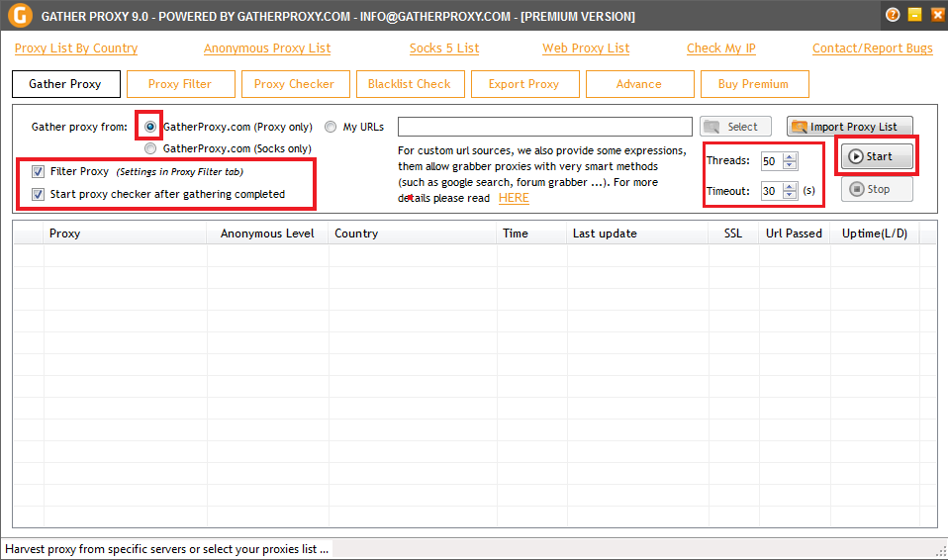Click into the Timeout number field

(772, 191)
